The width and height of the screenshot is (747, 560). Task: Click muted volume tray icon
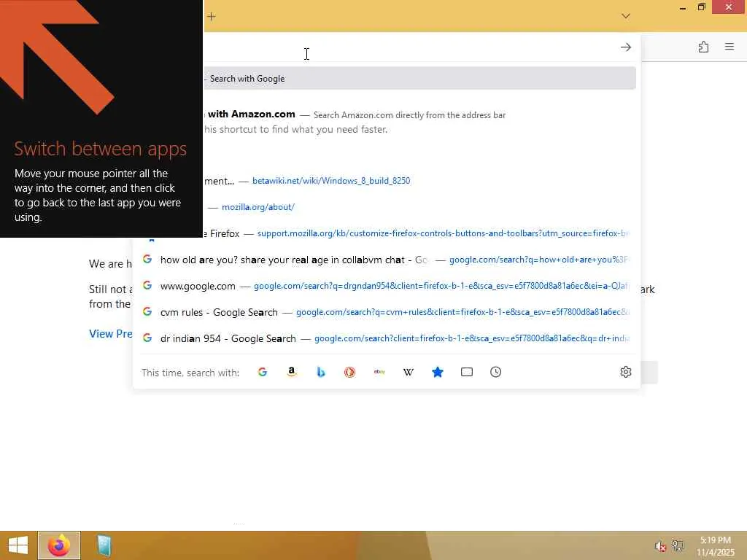click(x=659, y=546)
